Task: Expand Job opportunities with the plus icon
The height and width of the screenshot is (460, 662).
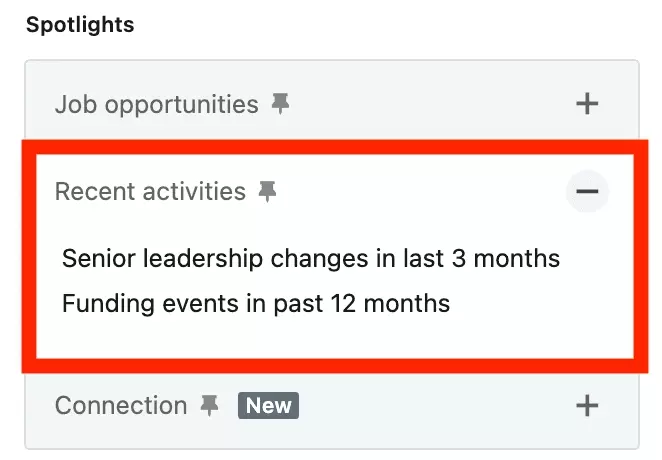Action: 587,104
